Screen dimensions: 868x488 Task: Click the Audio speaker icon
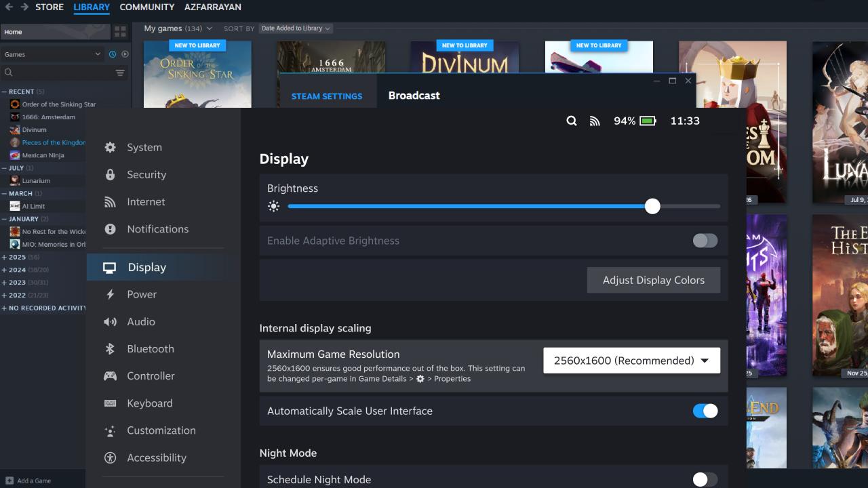click(x=110, y=321)
